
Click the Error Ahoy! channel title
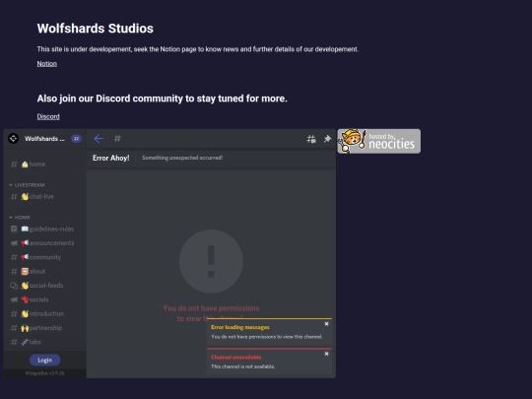[111, 158]
